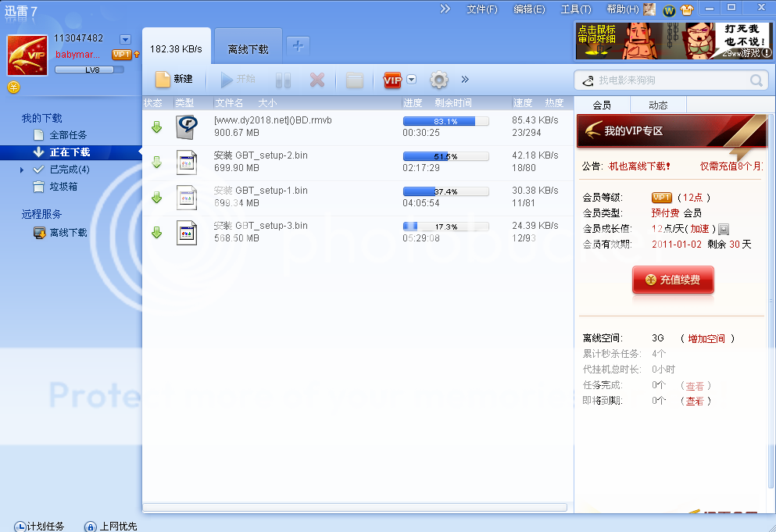Open the 文件(F) menu
This screenshot has width=776, height=532.
pos(481,9)
